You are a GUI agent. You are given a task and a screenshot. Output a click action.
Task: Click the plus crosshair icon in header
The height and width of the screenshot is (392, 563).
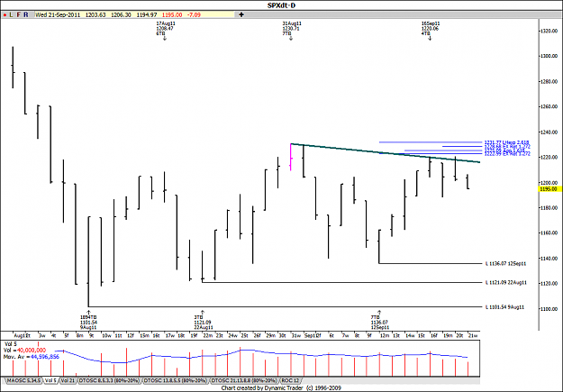click(x=241, y=14)
